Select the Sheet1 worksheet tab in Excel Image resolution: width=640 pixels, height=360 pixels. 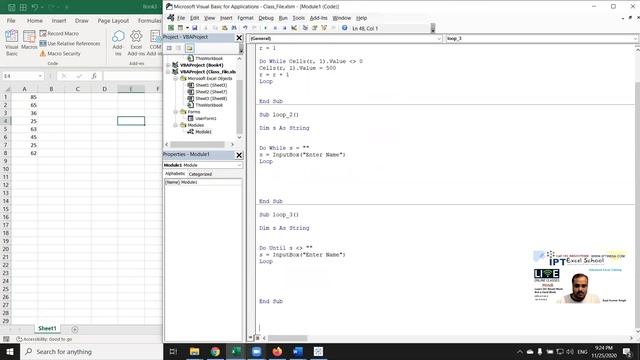47,329
